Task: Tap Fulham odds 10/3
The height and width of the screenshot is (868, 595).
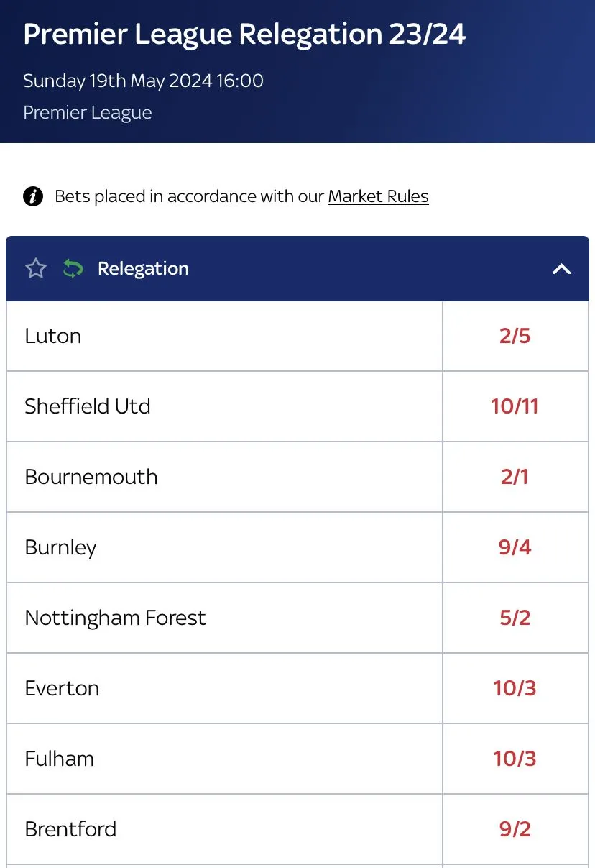Action: (515, 759)
